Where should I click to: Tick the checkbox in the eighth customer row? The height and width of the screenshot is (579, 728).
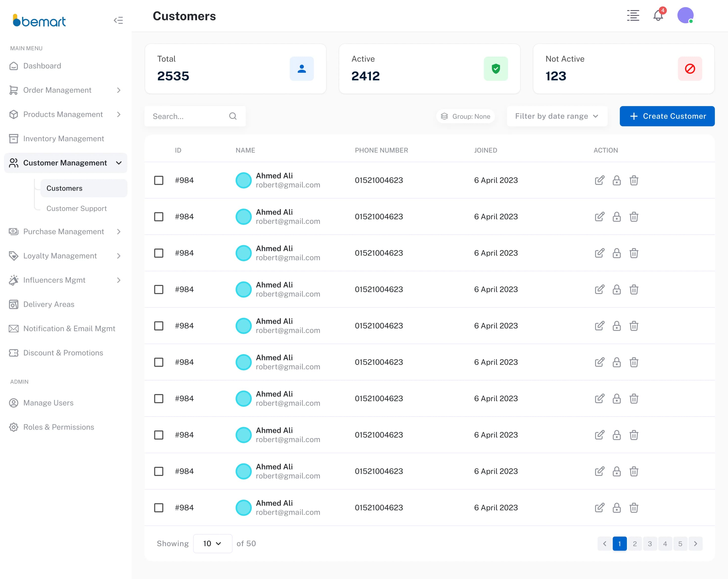click(x=159, y=435)
